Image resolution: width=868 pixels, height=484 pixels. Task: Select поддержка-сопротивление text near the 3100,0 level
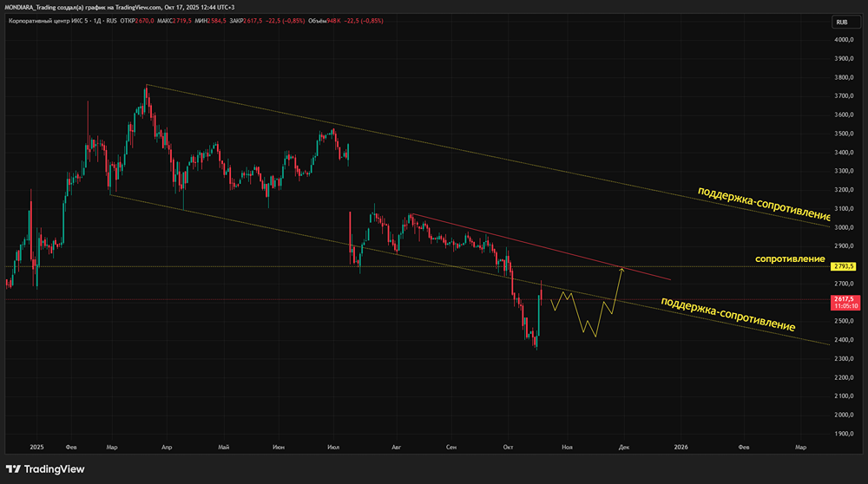(x=764, y=204)
